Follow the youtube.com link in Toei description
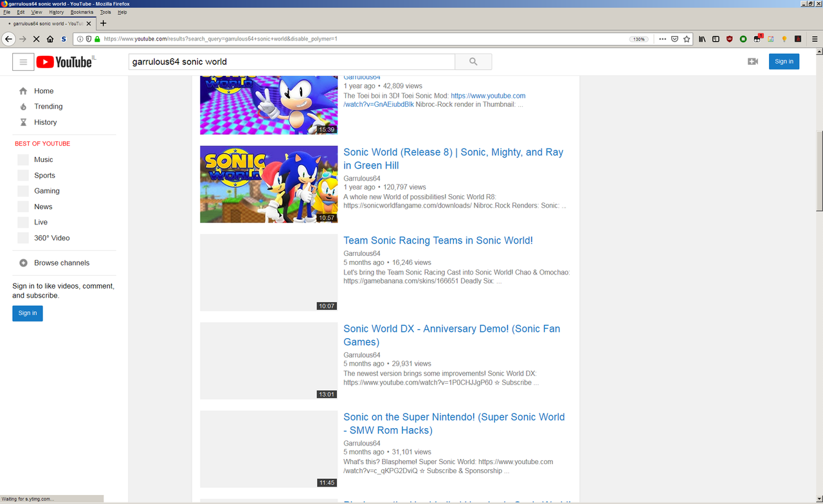823x504 pixels. point(434,100)
